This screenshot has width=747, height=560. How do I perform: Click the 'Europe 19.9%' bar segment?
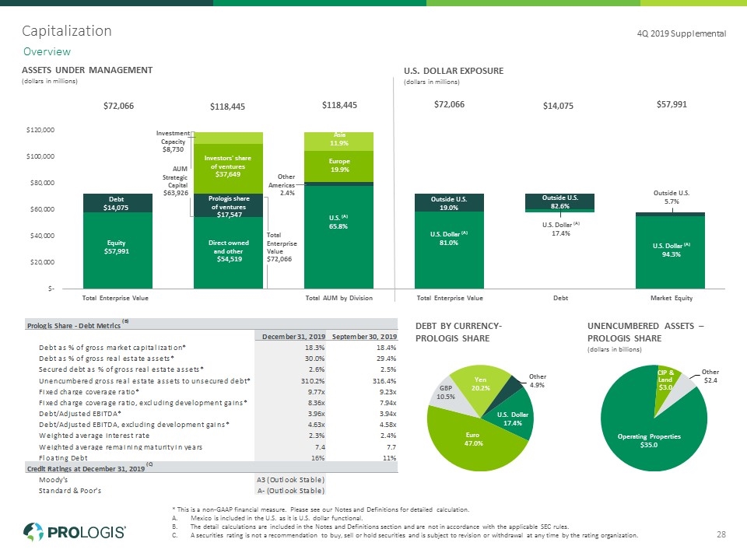point(338,166)
